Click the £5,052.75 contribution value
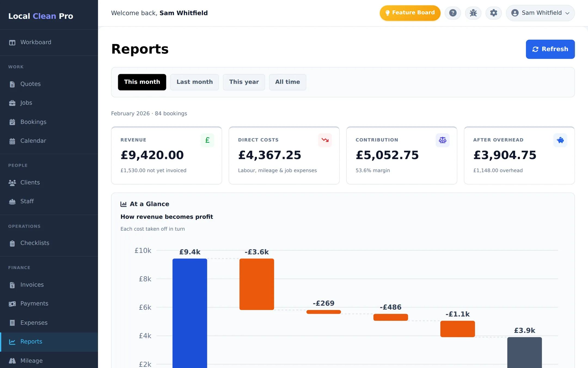This screenshot has height=368, width=588. pos(387,155)
